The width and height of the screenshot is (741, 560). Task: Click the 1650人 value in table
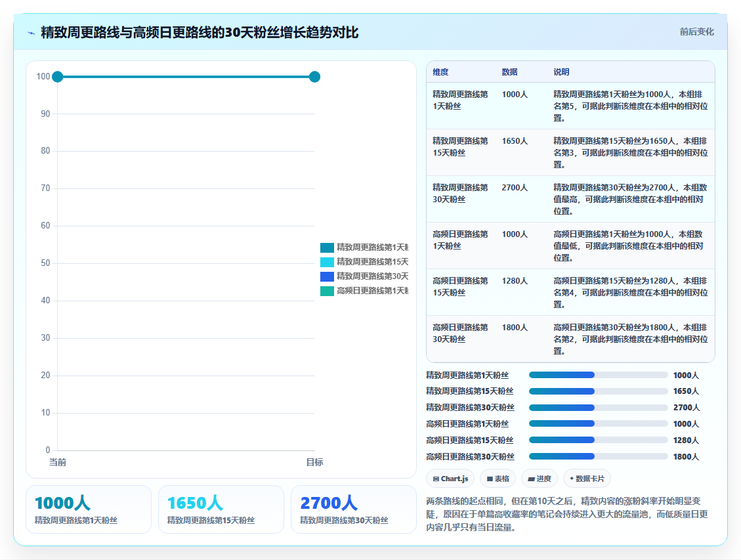click(x=515, y=141)
